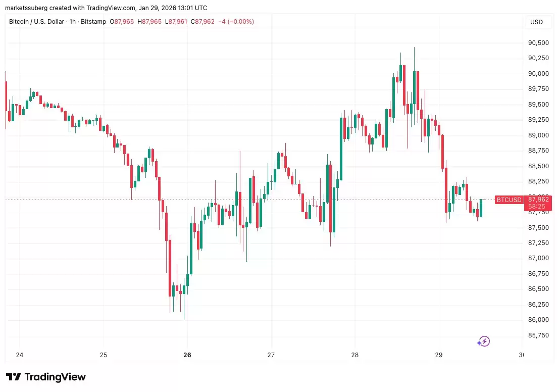Click the TradingView wordmark text
This screenshot has height=392, width=559.
[55, 377]
